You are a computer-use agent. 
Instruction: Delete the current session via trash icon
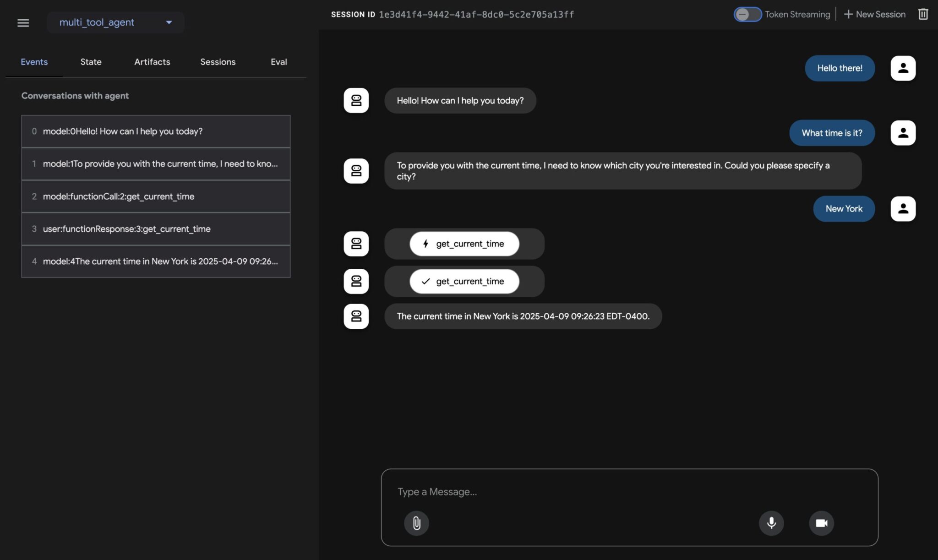923,14
